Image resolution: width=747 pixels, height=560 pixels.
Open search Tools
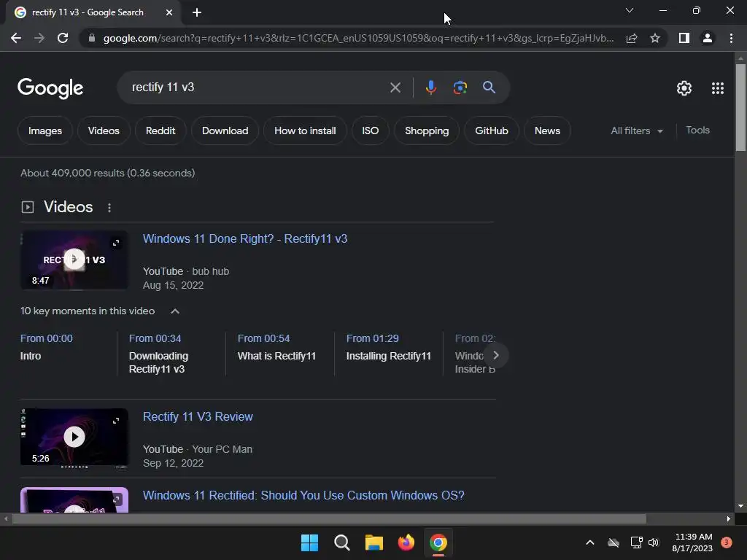point(697,130)
